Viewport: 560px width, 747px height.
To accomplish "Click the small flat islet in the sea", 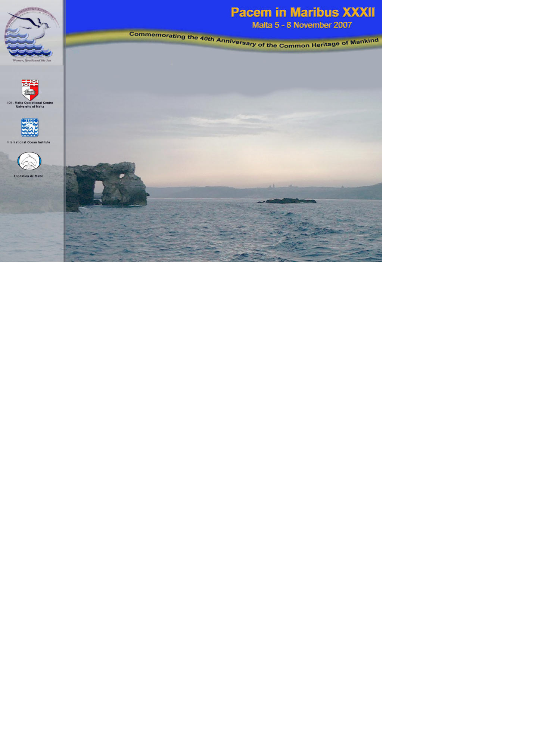I will click(289, 201).
